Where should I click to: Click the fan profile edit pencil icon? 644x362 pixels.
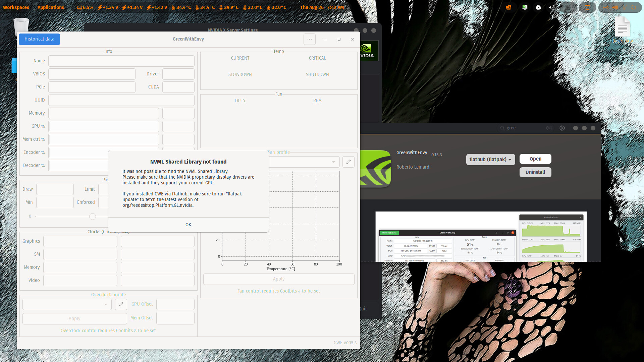(x=348, y=162)
